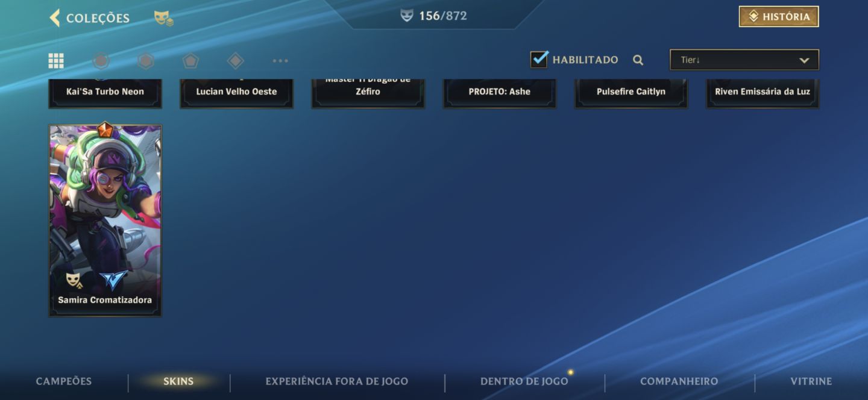Switch to the Companheiro tab
868x400 pixels.
click(x=679, y=381)
